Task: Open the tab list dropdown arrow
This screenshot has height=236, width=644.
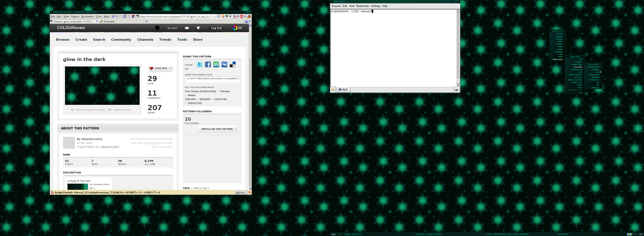Action: [x=250, y=21]
